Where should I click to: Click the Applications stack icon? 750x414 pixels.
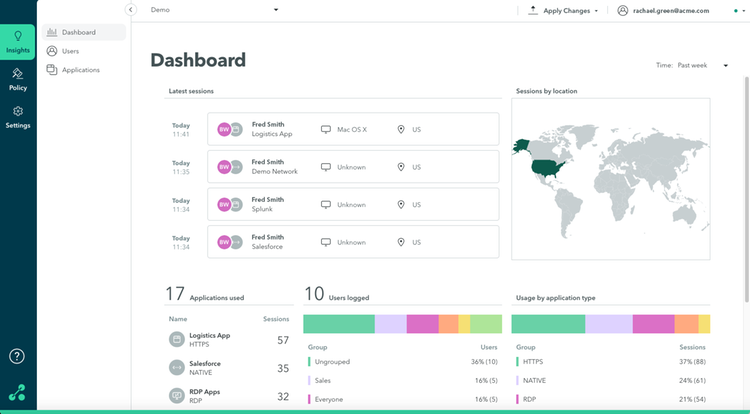click(x=51, y=70)
